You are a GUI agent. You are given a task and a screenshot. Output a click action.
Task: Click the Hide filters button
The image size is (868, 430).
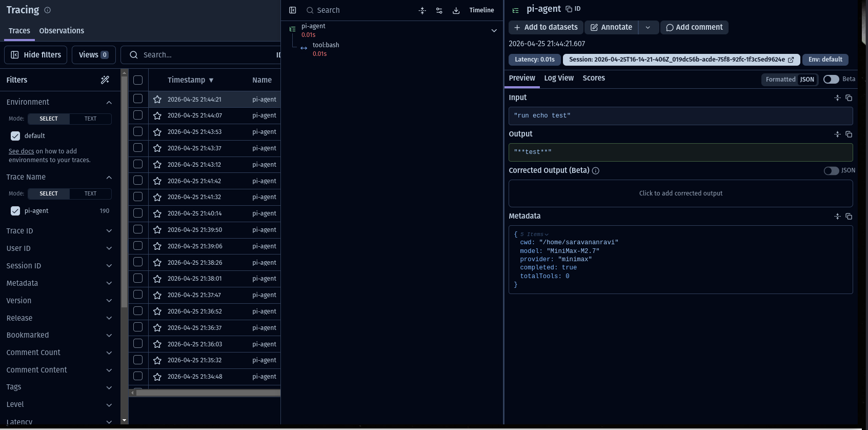36,55
